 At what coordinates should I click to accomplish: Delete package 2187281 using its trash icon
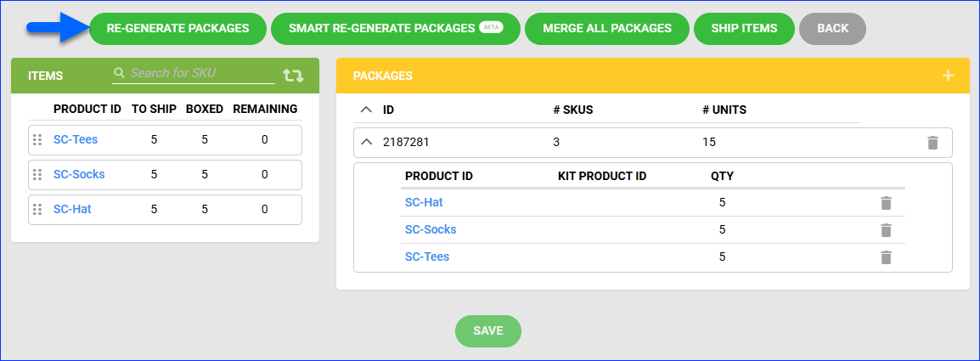(x=932, y=143)
